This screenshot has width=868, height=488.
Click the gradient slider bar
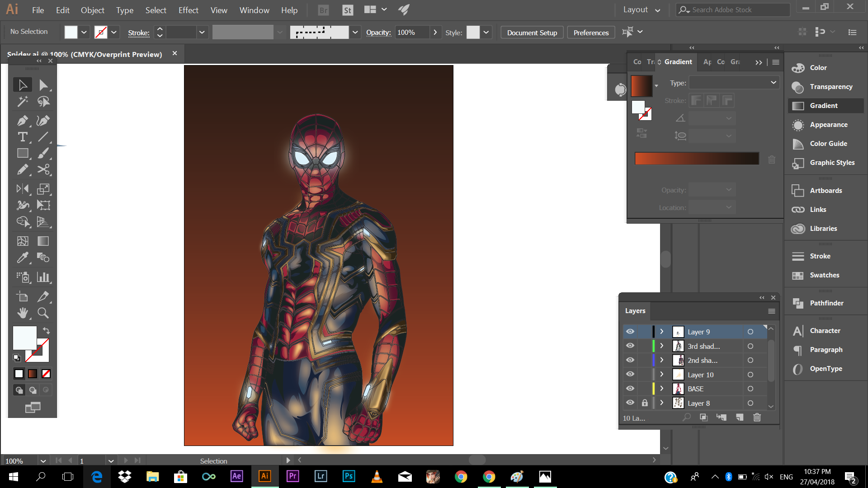tap(697, 159)
